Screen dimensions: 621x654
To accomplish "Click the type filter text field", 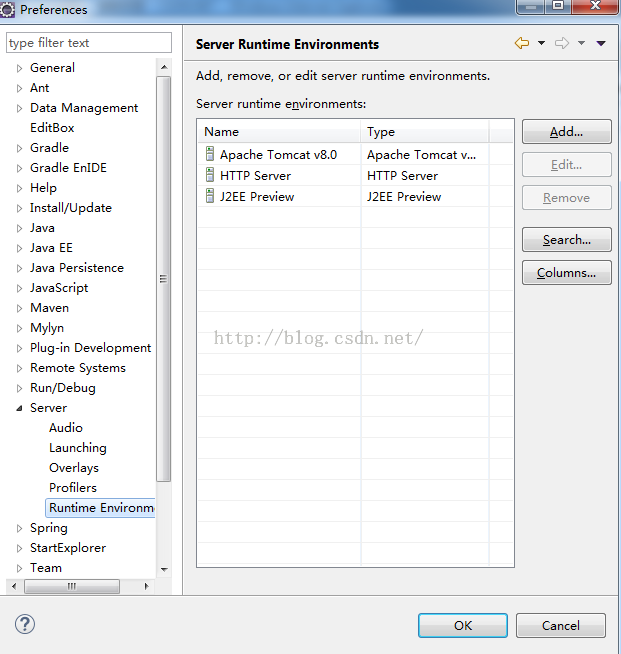I will click(x=88, y=43).
